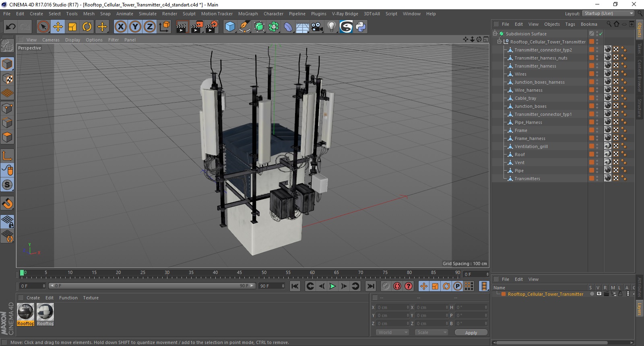
Task: Open the World coordinate system dropdown
Action: (x=392, y=332)
